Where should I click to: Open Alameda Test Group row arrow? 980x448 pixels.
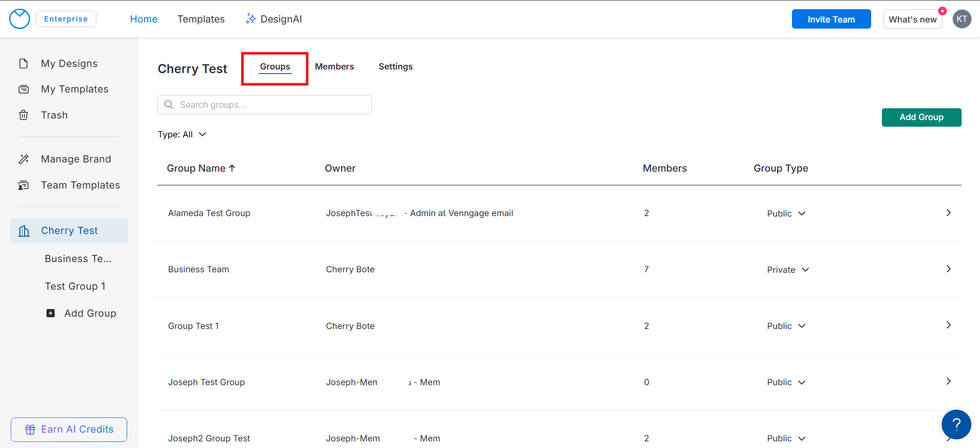(x=948, y=213)
